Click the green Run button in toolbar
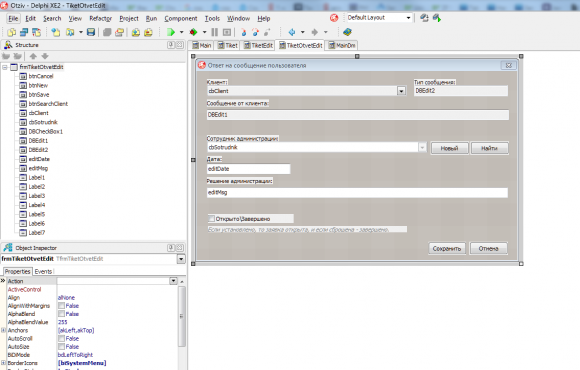This screenshot has height=370, width=580. point(171,32)
